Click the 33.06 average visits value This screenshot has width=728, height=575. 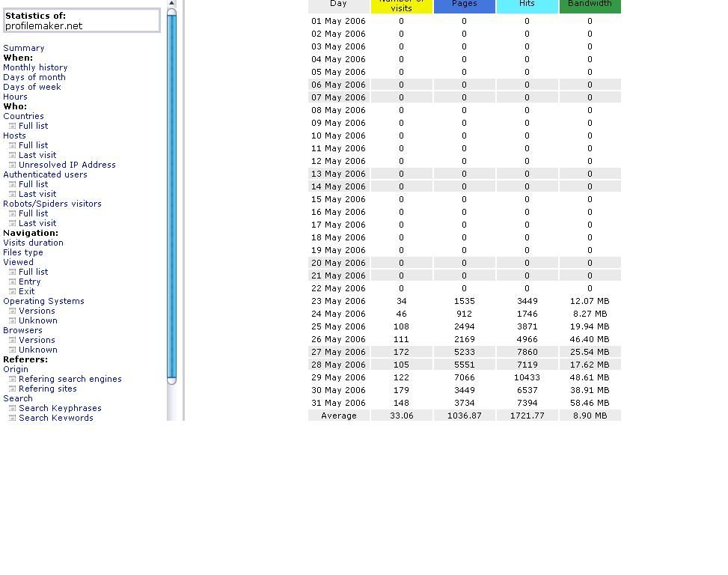(402, 416)
